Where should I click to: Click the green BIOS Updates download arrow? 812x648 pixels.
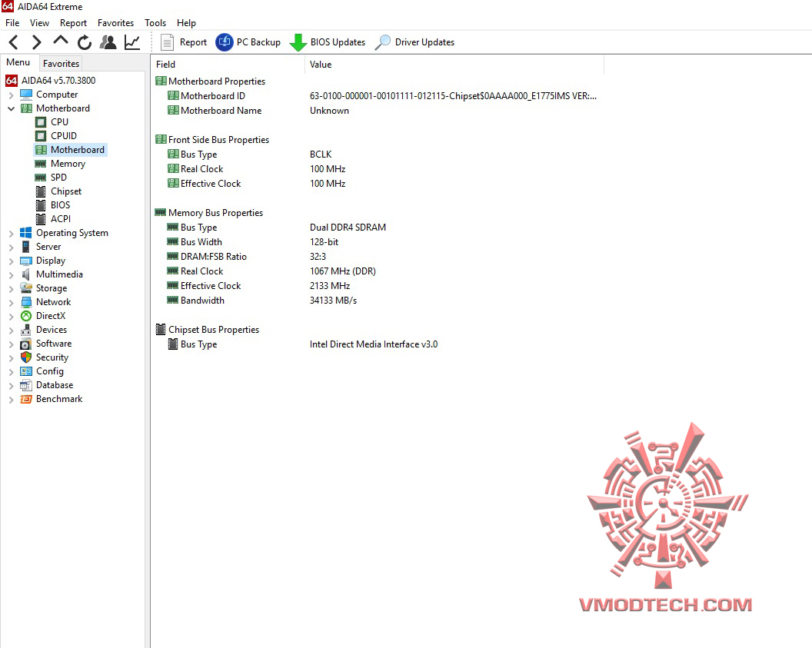[x=298, y=42]
